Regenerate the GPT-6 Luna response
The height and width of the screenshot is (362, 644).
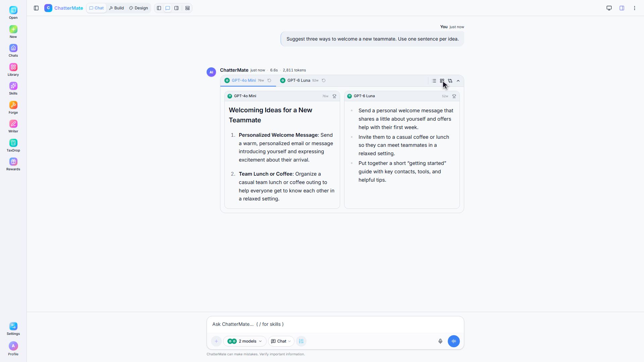click(324, 80)
